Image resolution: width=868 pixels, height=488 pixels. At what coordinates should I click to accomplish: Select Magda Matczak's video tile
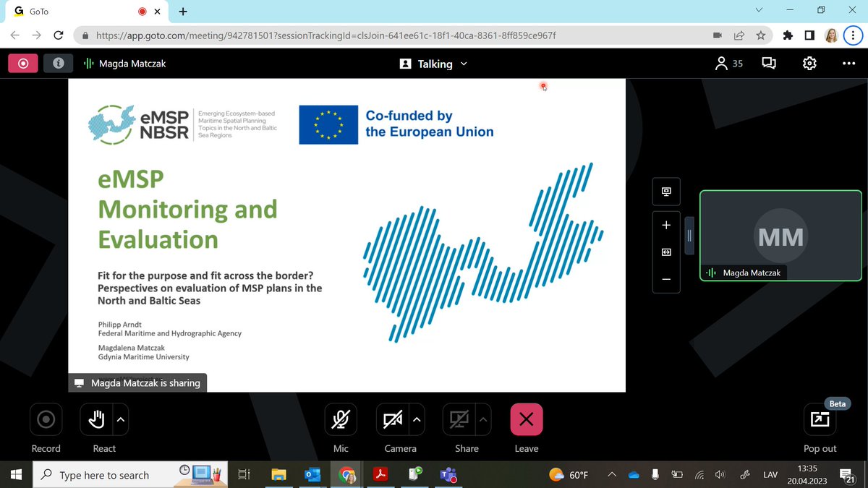tap(780, 236)
